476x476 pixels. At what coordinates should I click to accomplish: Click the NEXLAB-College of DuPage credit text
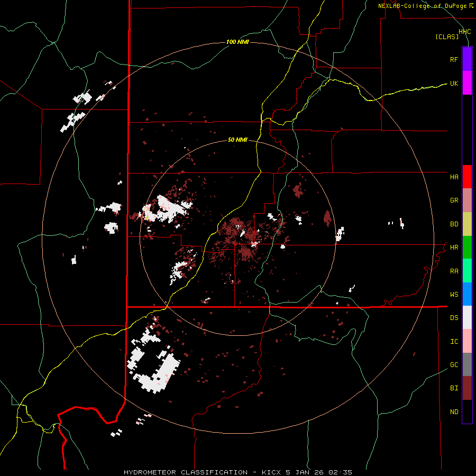pos(425,6)
